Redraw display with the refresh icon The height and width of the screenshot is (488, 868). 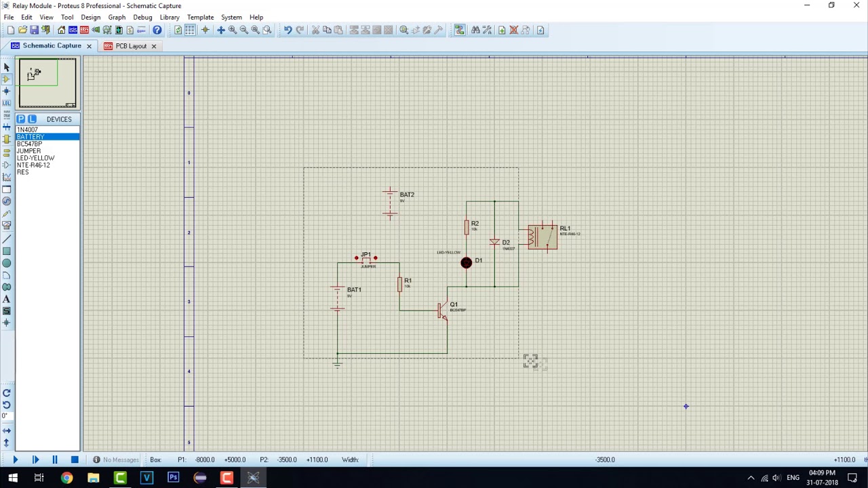(x=178, y=30)
